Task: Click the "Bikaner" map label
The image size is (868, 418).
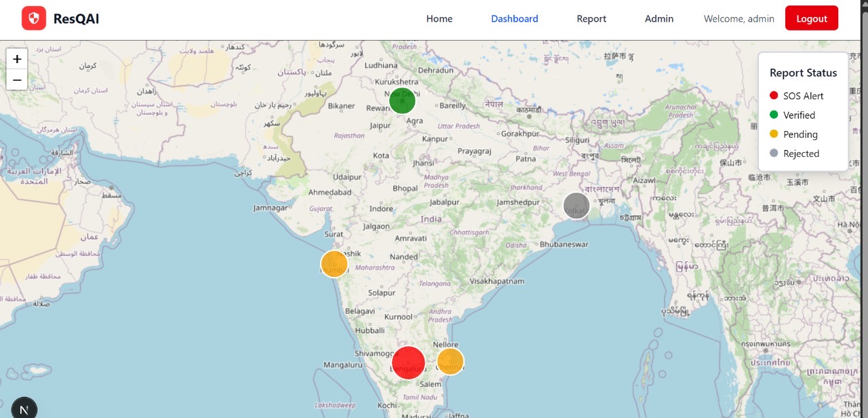Action: (x=341, y=106)
